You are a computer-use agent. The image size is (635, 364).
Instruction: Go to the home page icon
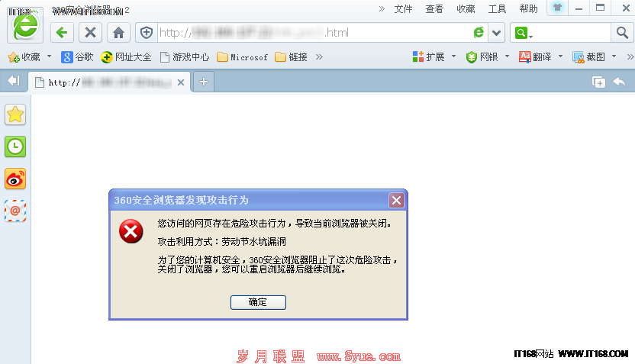click(118, 32)
